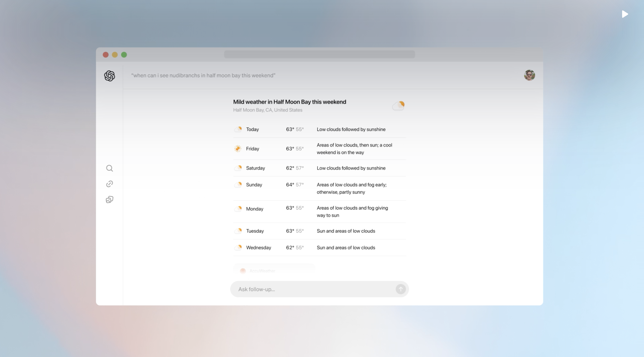
Task: Click the green window zoom button
Action: coord(124,55)
